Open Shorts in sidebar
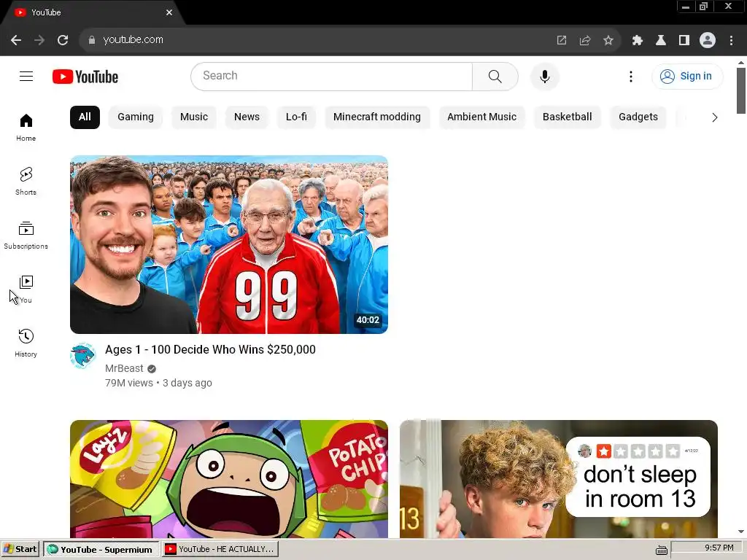The width and height of the screenshot is (747, 560). 26,182
